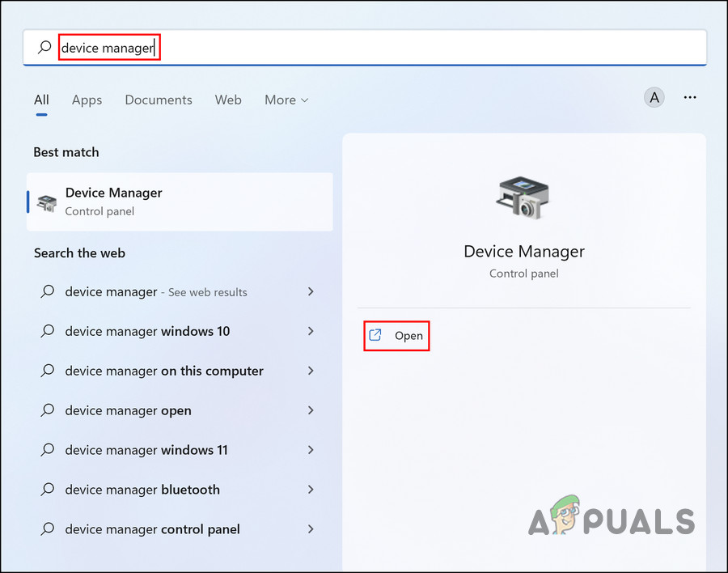The height and width of the screenshot is (573, 728).
Task: Click the Open arrow icon in preview pane
Action: pos(375,335)
